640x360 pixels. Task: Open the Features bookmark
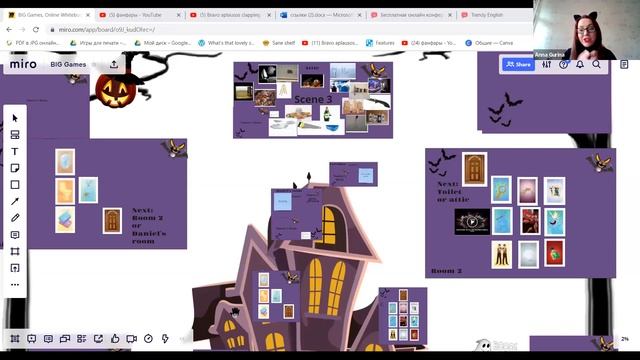tap(380, 43)
